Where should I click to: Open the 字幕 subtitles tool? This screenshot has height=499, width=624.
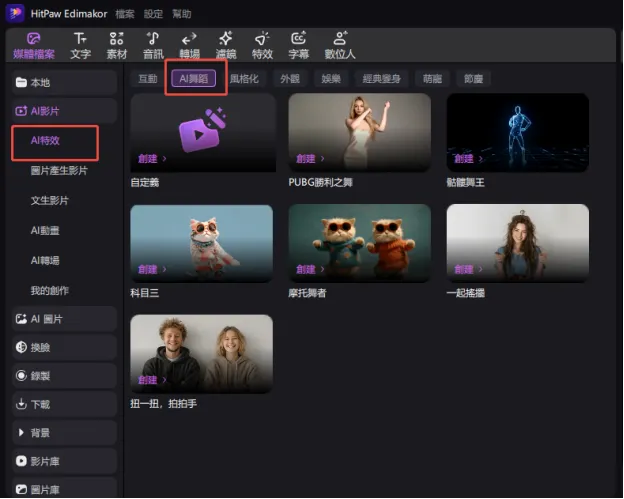[298, 44]
